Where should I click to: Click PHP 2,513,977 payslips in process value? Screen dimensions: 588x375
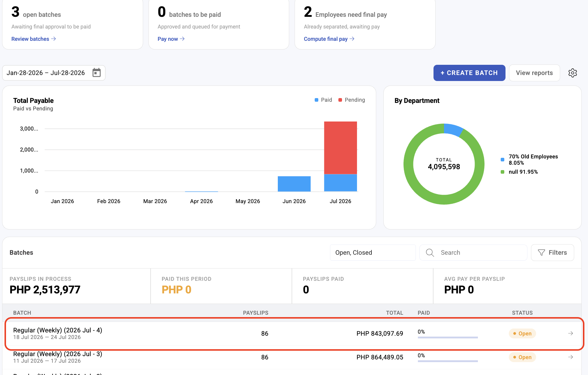point(45,289)
